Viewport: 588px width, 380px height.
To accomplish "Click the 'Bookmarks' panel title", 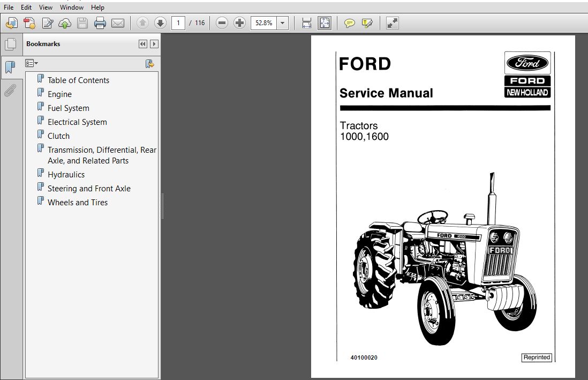I will click(x=43, y=44).
